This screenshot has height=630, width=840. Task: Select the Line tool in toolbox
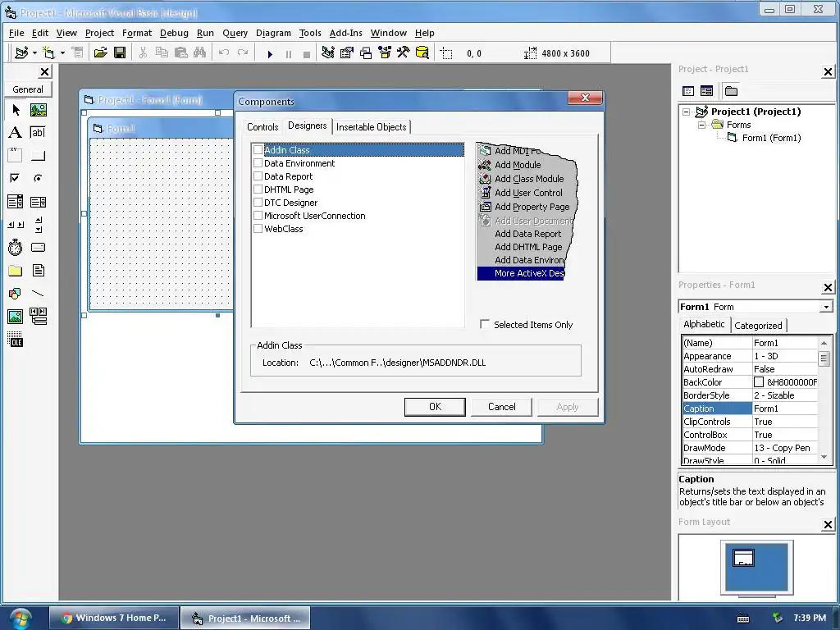(x=38, y=294)
